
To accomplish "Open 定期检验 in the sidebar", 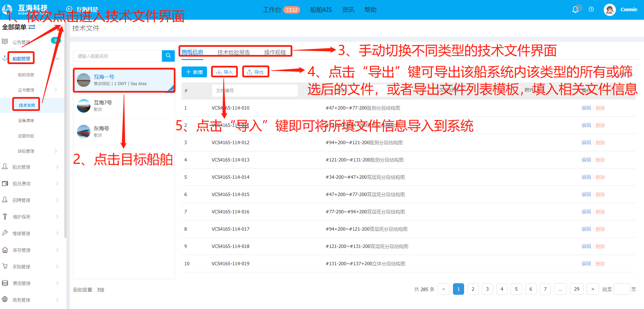I will (x=26, y=136).
